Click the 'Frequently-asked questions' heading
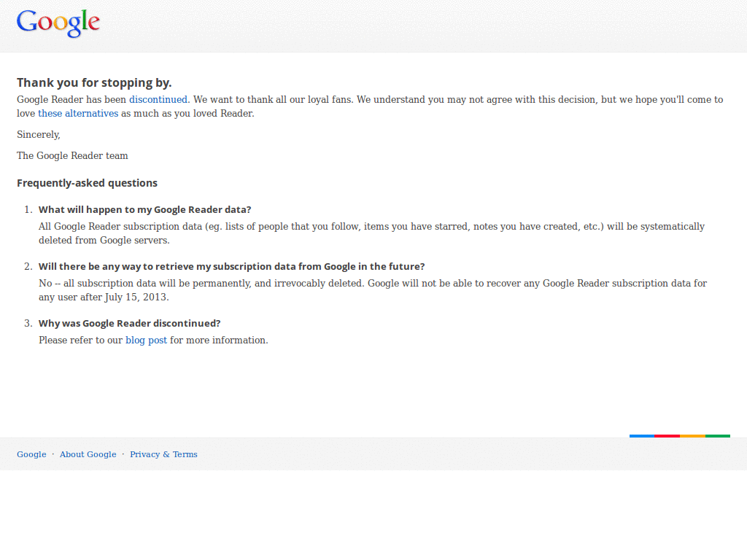 click(88, 183)
